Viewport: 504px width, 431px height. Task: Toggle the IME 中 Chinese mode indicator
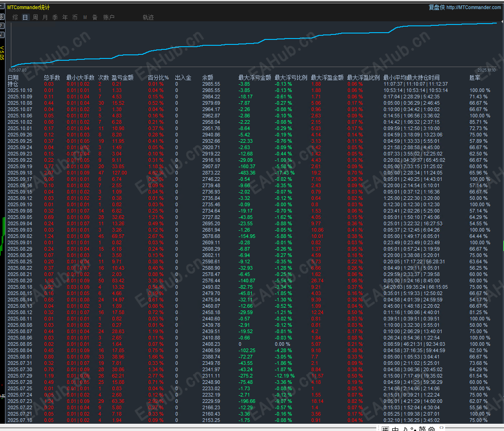tap(395, 428)
